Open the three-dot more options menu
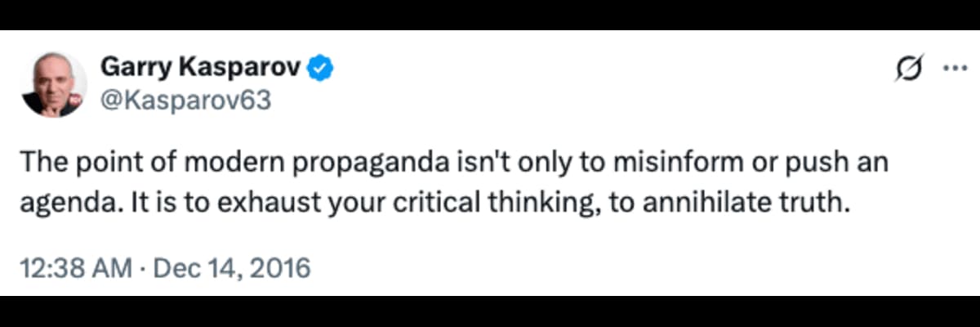The width and height of the screenshot is (980, 327). tap(954, 69)
